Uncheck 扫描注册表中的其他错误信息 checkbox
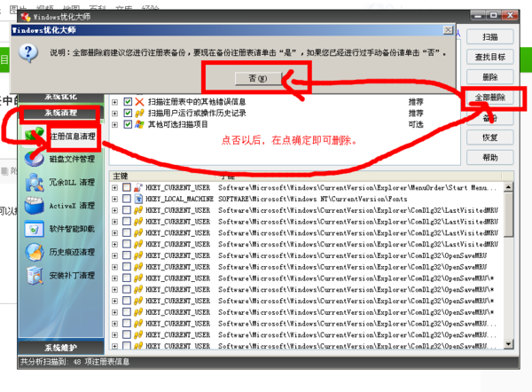 (x=128, y=101)
